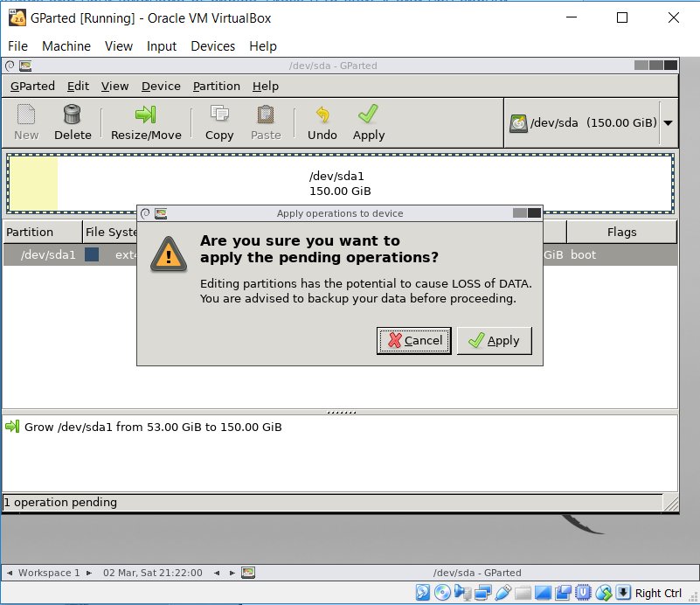Click the workspace switcher right arrow
The width and height of the screenshot is (700, 605).
coord(87,572)
